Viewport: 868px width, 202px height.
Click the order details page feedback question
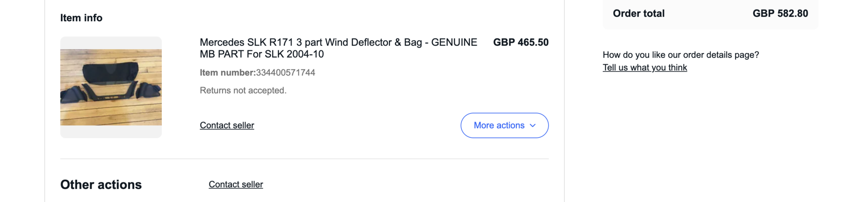point(681,55)
